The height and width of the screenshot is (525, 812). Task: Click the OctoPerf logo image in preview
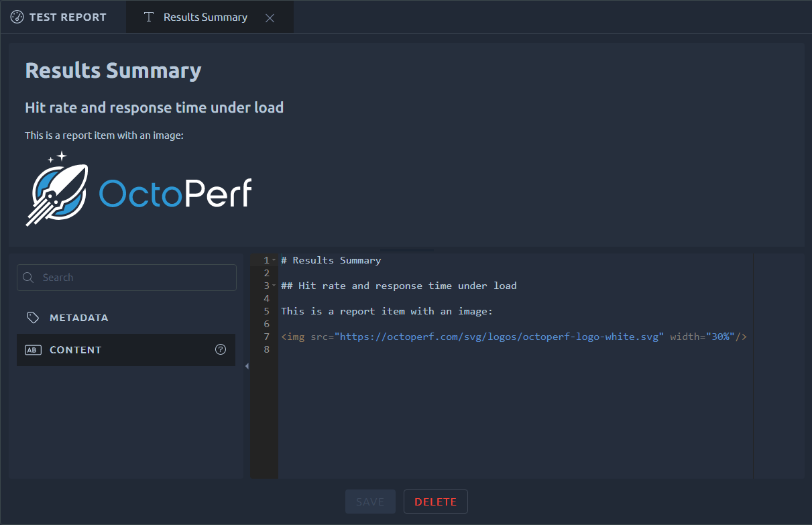(139, 188)
